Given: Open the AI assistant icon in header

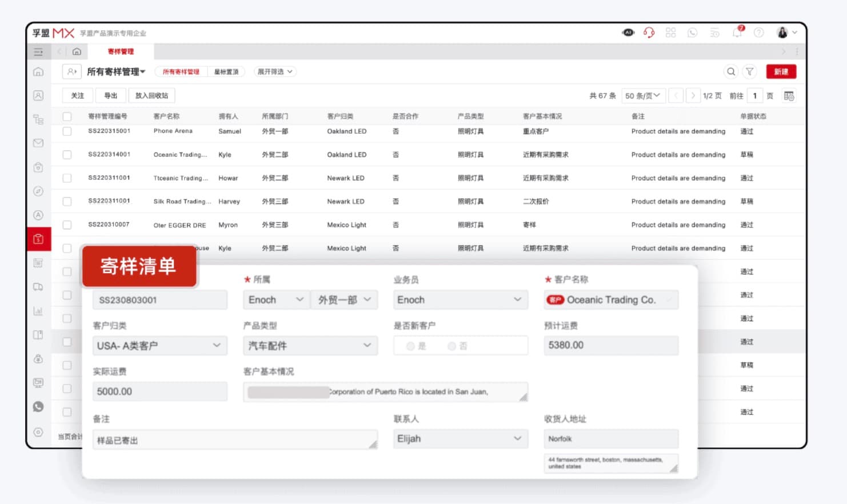Looking at the screenshot, I should [628, 33].
